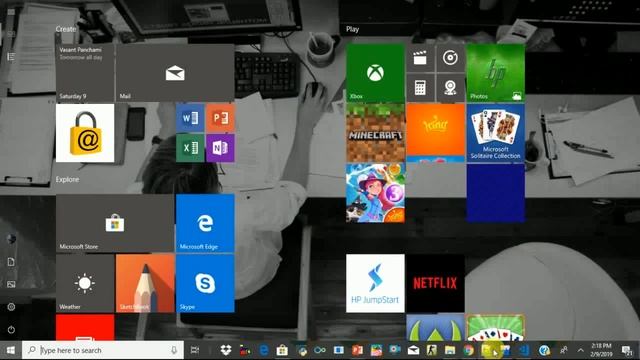Click the Power button in Start sidebar
Viewport: 640px width, 360px height.
[x=11, y=329]
